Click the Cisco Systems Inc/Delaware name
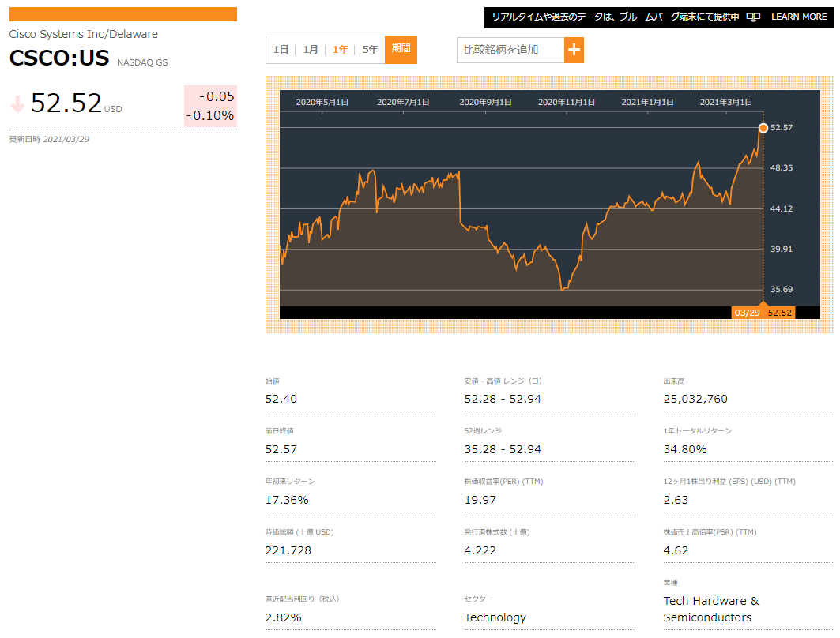This screenshot has height=638, width=840. 84,34
